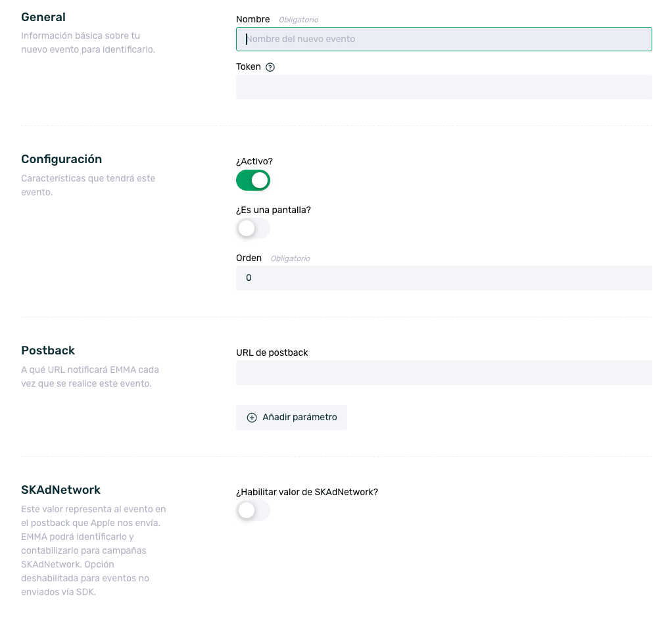Enable the ¿Es una pantalla? toggle

point(253,228)
